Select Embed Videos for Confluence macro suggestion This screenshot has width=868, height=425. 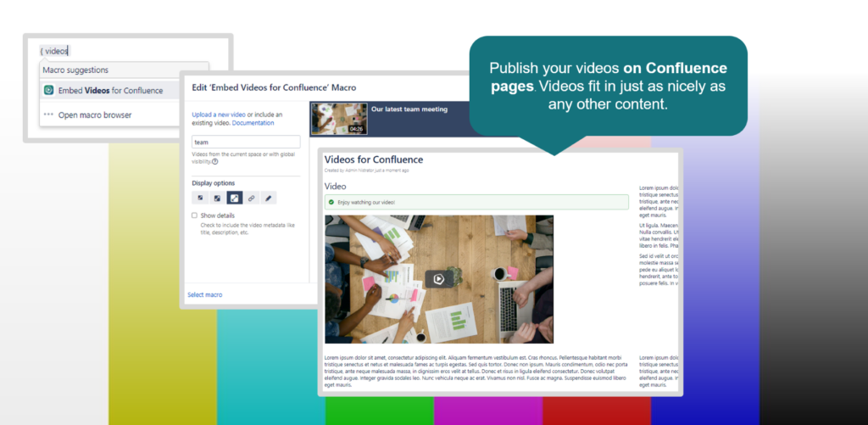click(111, 90)
